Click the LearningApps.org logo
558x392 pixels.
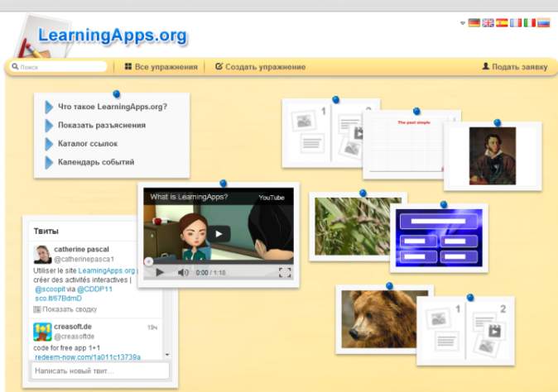[x=112, y=36]
